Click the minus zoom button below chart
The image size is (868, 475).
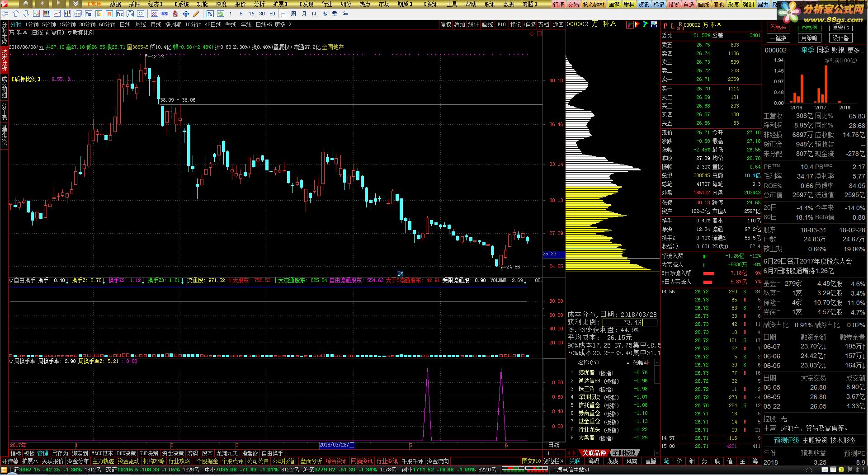pos(560,453)
